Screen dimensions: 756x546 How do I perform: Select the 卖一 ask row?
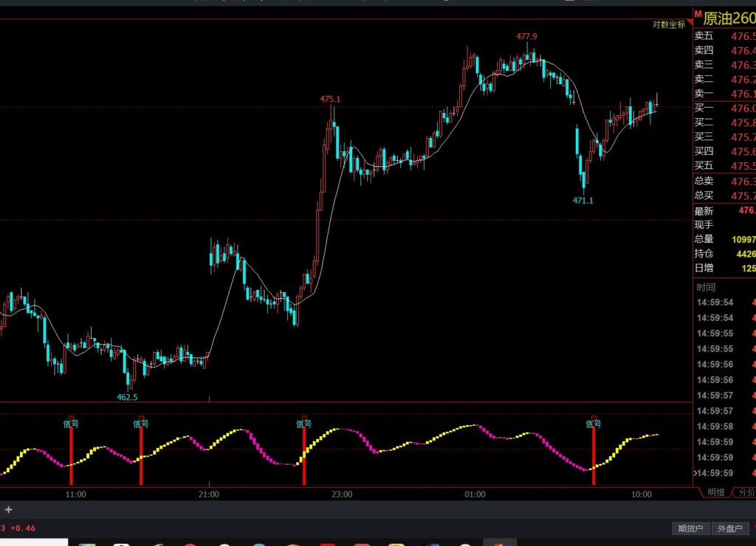coord(724,94)
